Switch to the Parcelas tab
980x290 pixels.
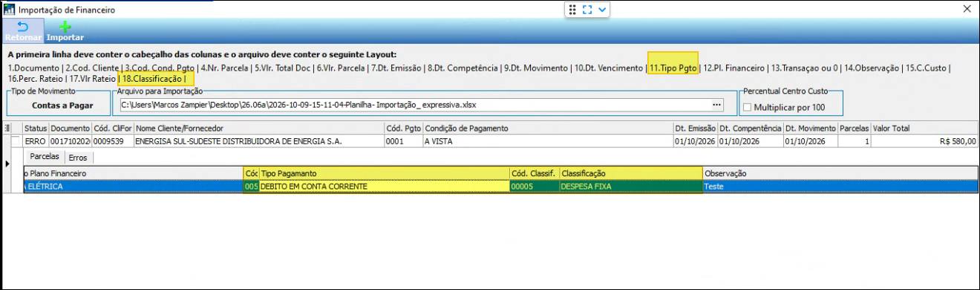click(x=44, y=157)
